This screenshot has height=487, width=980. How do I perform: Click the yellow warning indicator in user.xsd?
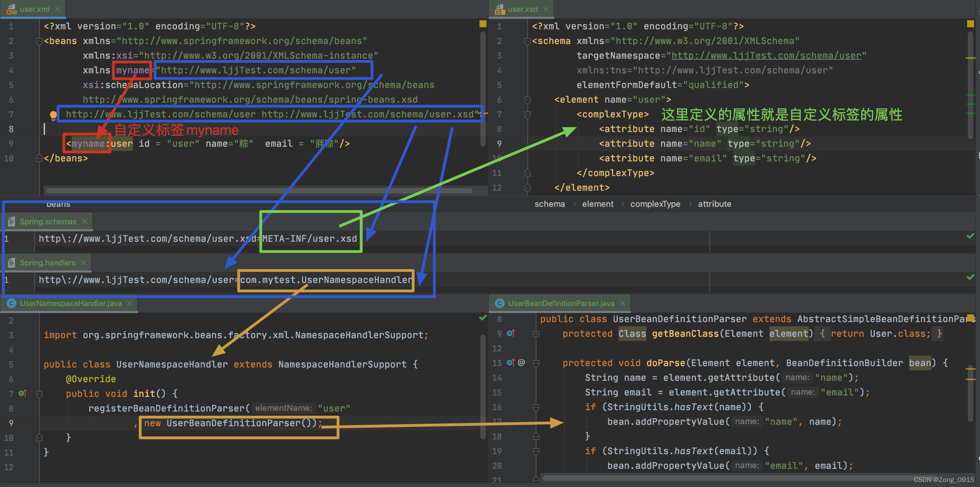971,24
